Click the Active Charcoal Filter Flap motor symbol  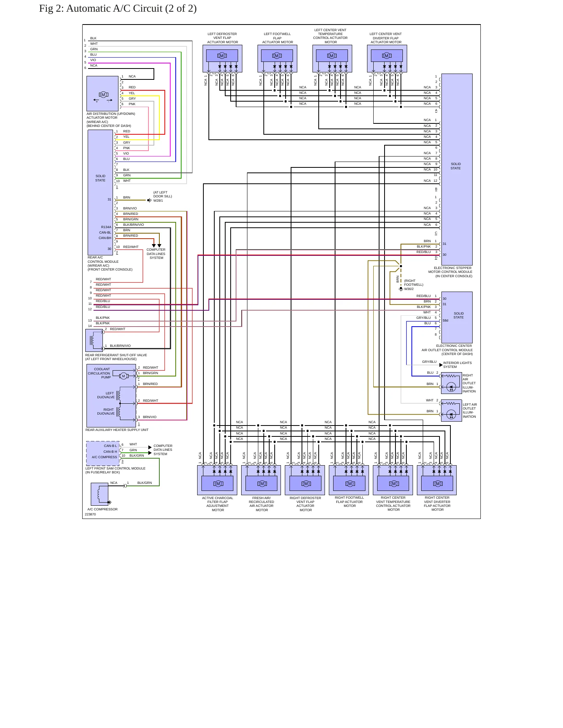[218, 484]
